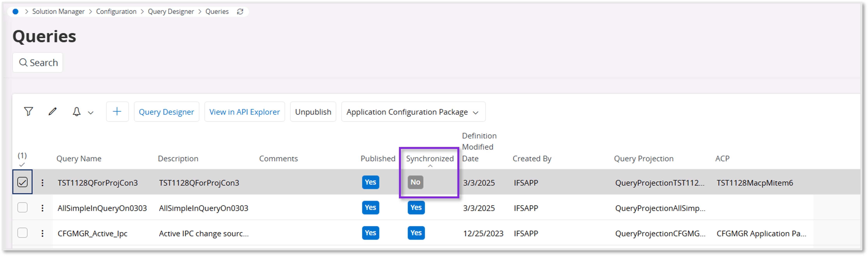Click the bell notification icon

click(x=77, y=112)
